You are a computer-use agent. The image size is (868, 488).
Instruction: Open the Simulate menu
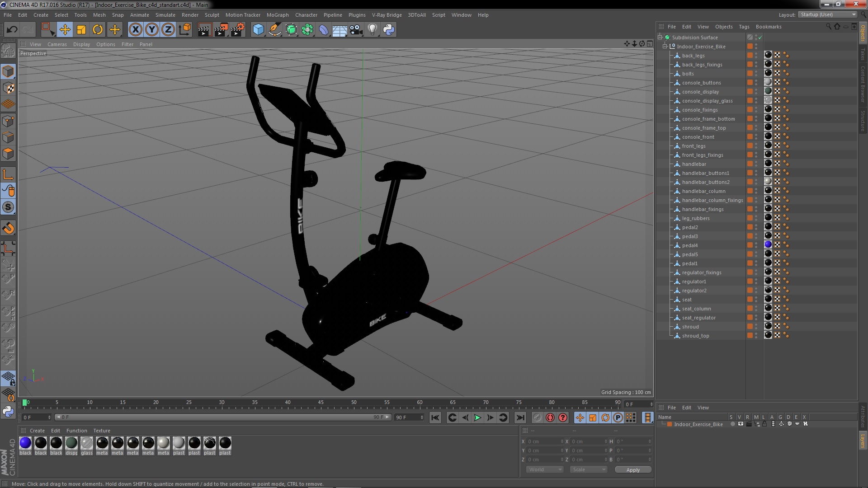pos(165,15)
